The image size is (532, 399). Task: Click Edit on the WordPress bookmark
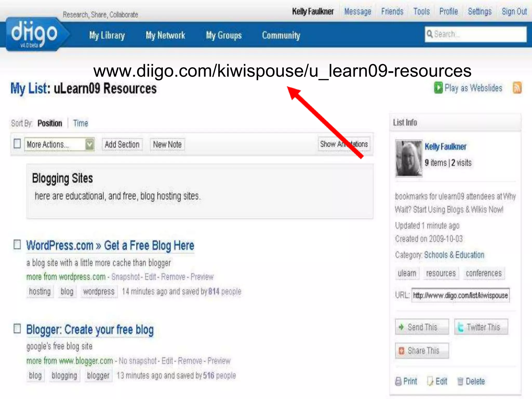pyautogui.click(x=150, y=277)
